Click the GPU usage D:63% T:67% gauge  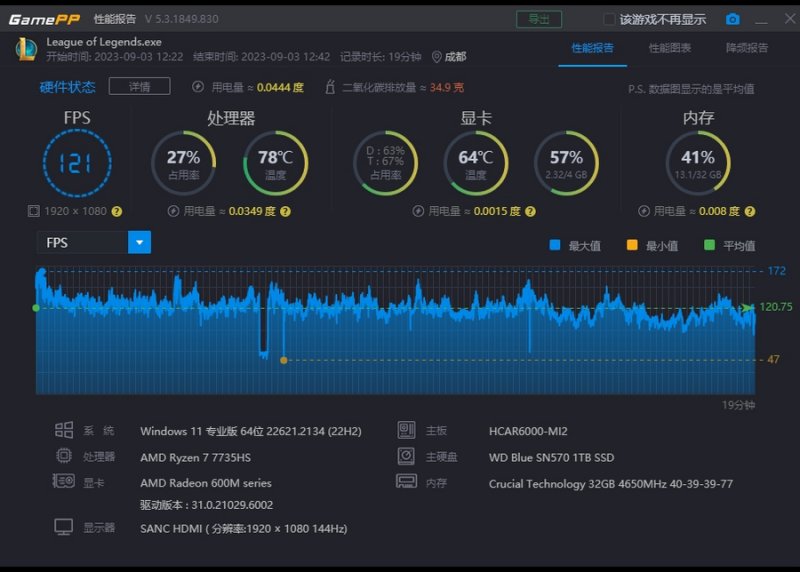coord(386,163)
